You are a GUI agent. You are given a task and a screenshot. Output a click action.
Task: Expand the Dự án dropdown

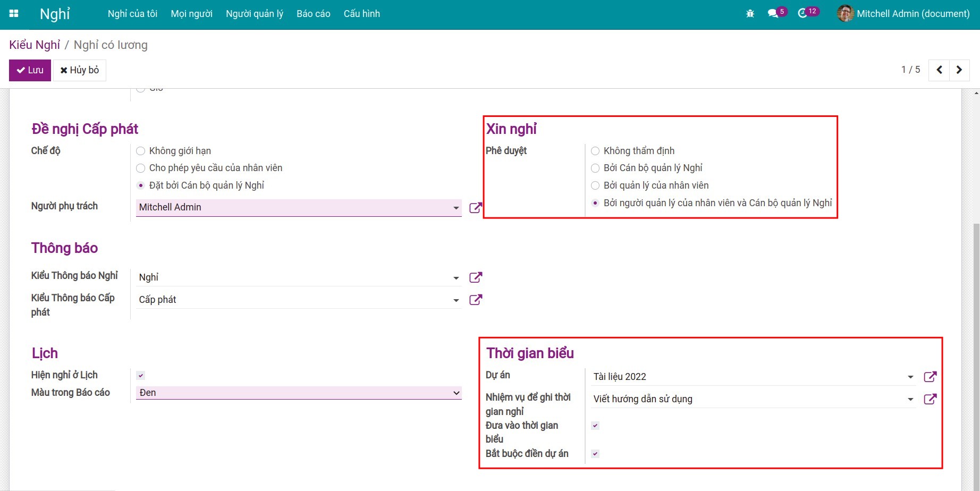point(910,377)
